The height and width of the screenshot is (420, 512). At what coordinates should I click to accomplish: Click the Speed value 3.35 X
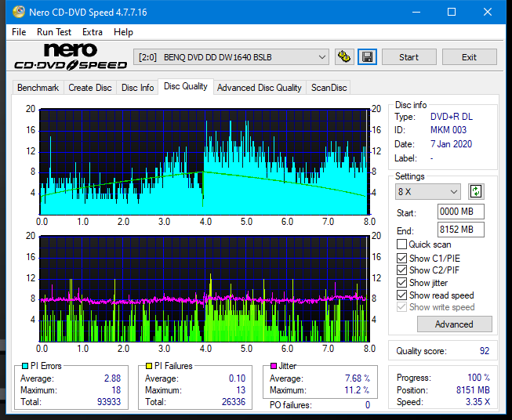coord(478,402)
